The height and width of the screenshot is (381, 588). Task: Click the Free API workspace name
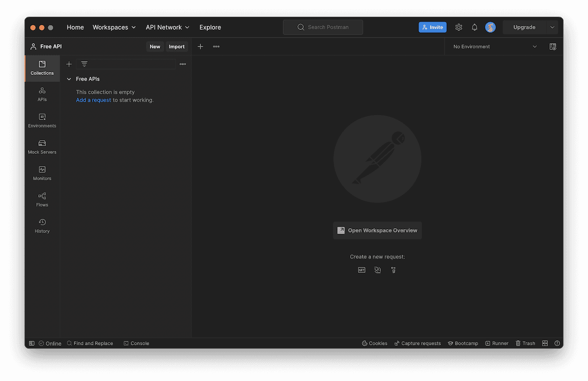pyautogui.click(x=51, y=47)
